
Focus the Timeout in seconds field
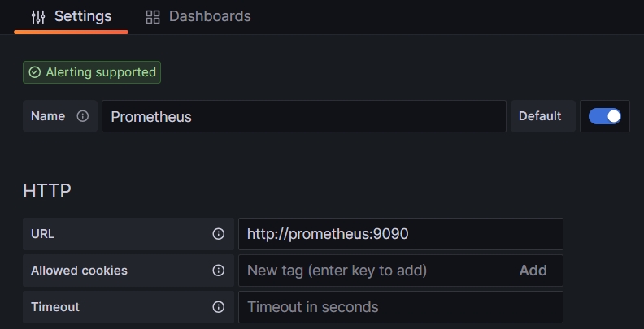pos(400,307)
